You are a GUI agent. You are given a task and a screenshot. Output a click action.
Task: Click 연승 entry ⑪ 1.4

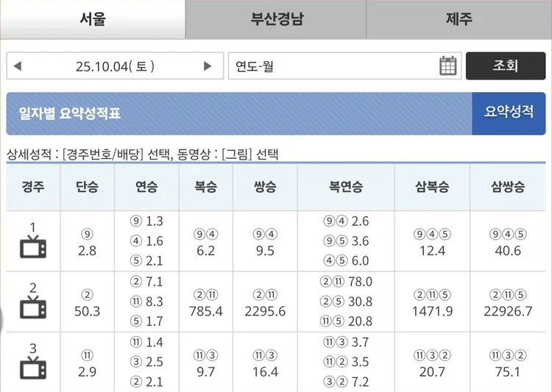point(146,342)
